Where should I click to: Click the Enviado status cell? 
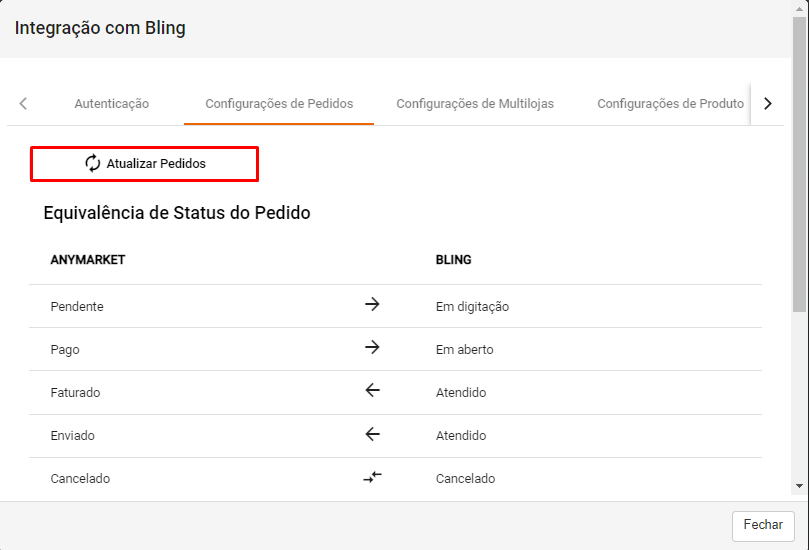point(73,435)
